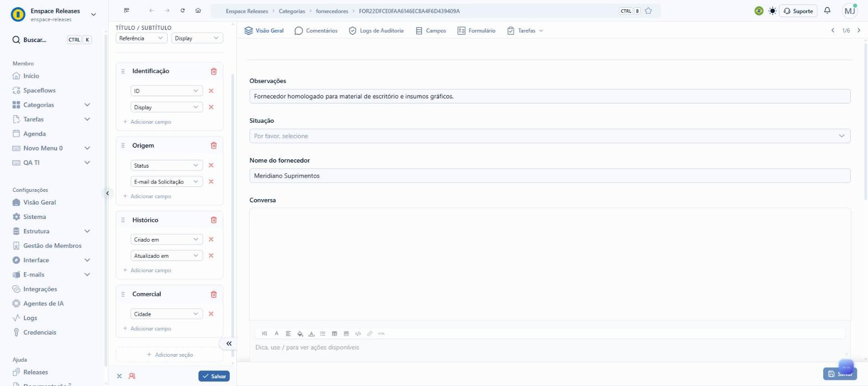The width and height of the screenshot is (868, 386).
Task: Collapse the left navigation sidebar arrow
Action: tap(107, 193)
